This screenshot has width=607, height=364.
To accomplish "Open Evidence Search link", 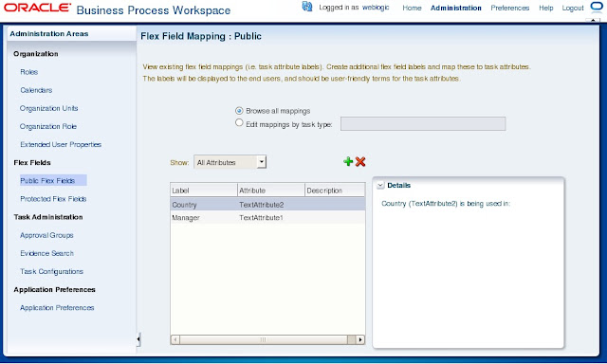I will coord(46,253).
